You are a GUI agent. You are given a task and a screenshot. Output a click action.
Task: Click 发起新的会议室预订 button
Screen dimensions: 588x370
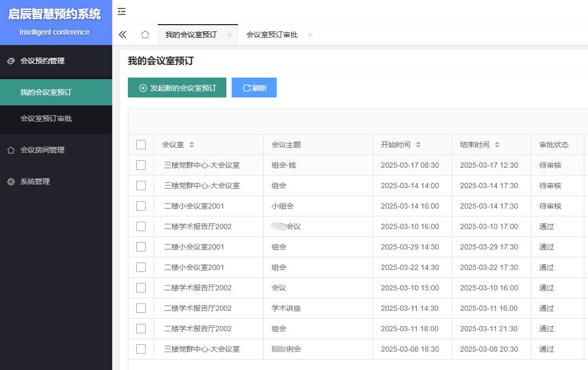tap(177, 88)
